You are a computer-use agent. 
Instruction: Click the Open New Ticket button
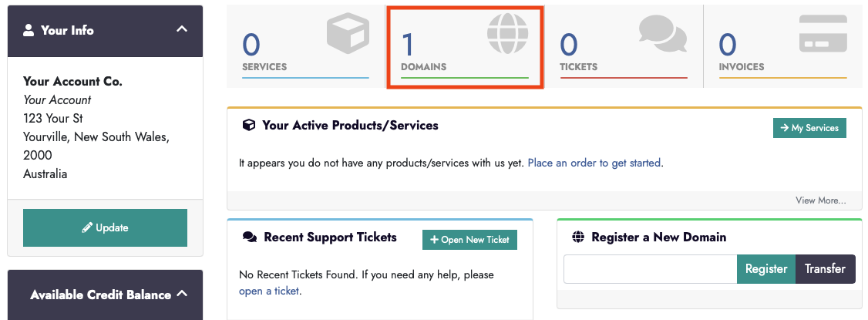(x=469, y=240)
